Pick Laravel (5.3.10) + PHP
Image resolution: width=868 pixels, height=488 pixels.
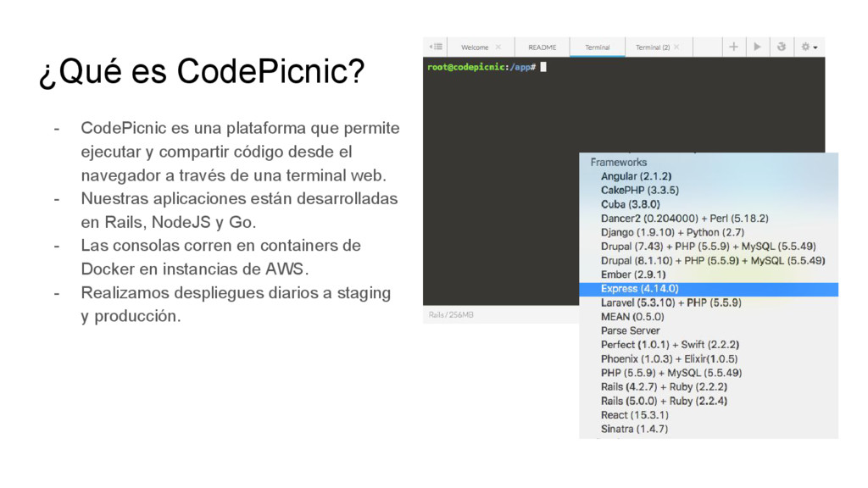671,302
